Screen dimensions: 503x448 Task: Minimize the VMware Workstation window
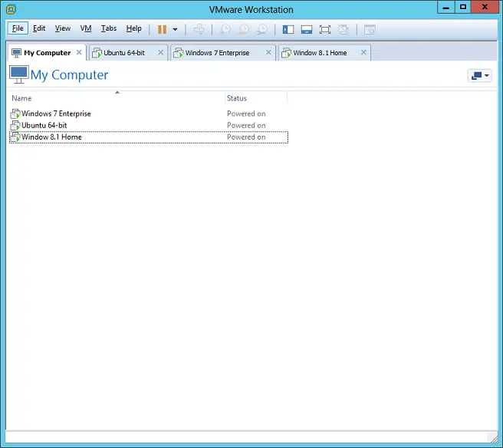(446, 7)
